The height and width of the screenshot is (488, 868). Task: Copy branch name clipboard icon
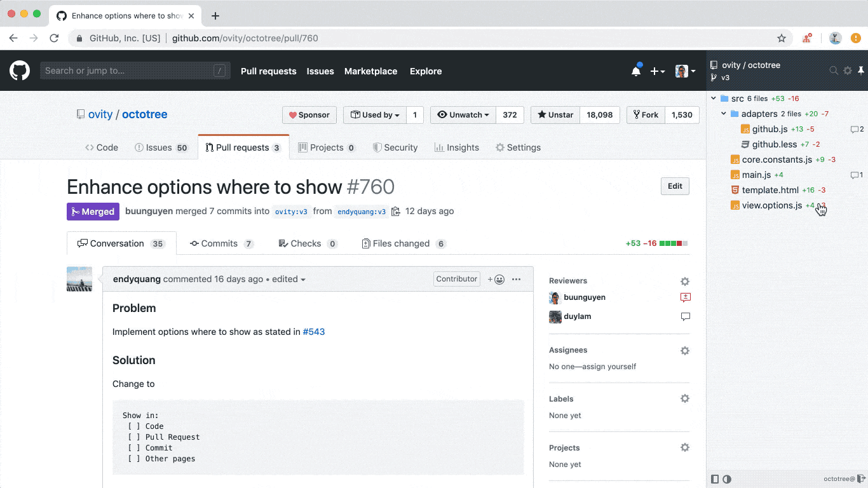(396, 212)
